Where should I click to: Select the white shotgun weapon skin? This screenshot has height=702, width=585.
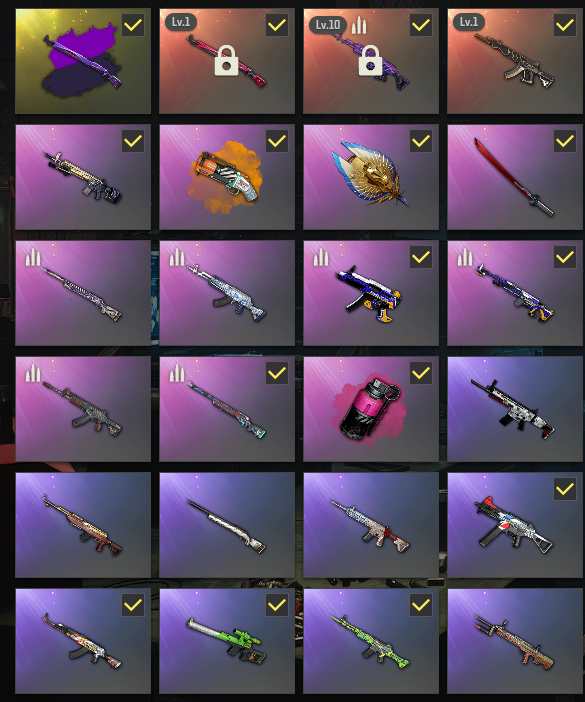click(227, 525)
